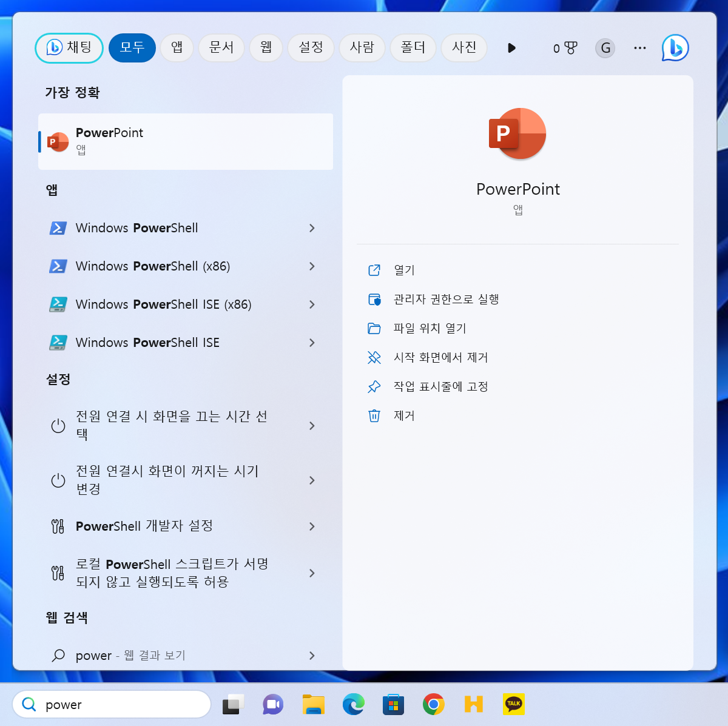The width and height of the screenshot is (728, 726).
Task: Click PowerPoint title in the preview pane
Action: [517, 189]
